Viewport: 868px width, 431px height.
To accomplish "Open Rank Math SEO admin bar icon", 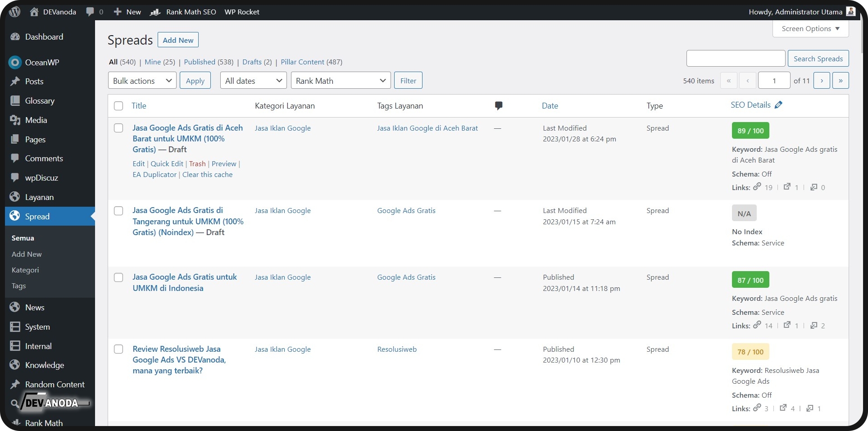I will point(155,12).
